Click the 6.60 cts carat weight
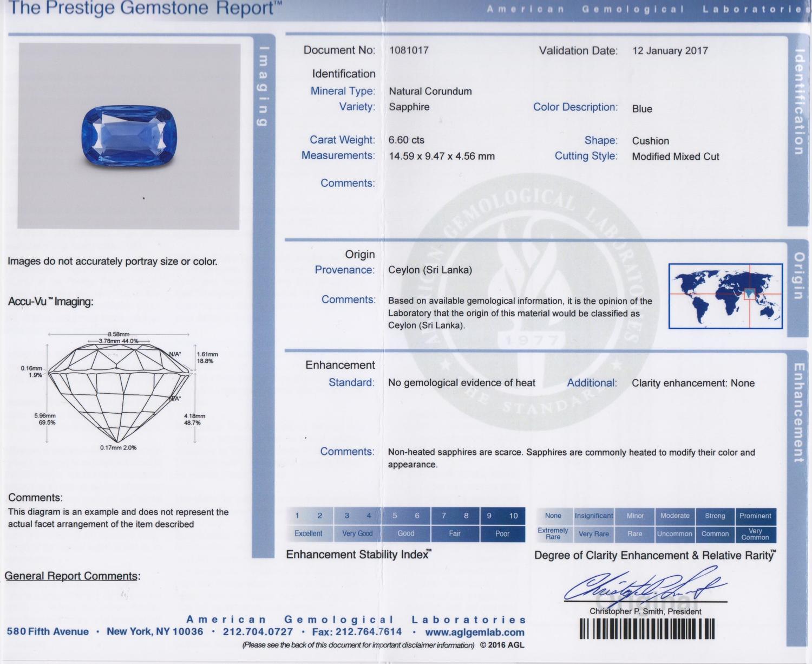Viewport: 812px width, 664px height. pyautogui.click(x=407, y=140)
